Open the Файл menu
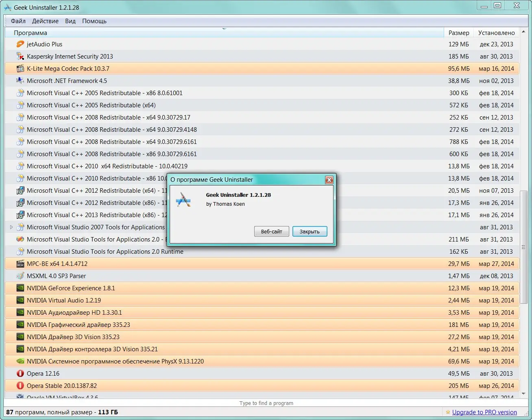 [x=18, y=21]
